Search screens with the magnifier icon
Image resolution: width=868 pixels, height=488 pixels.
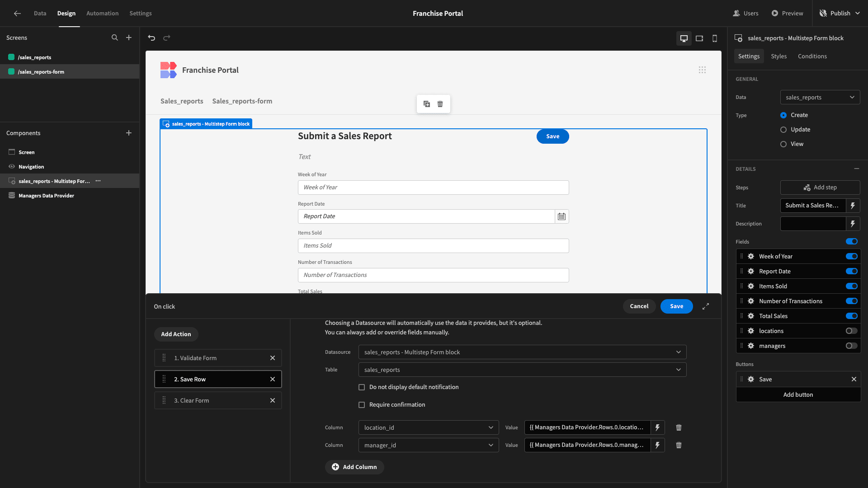coord(115,38)
